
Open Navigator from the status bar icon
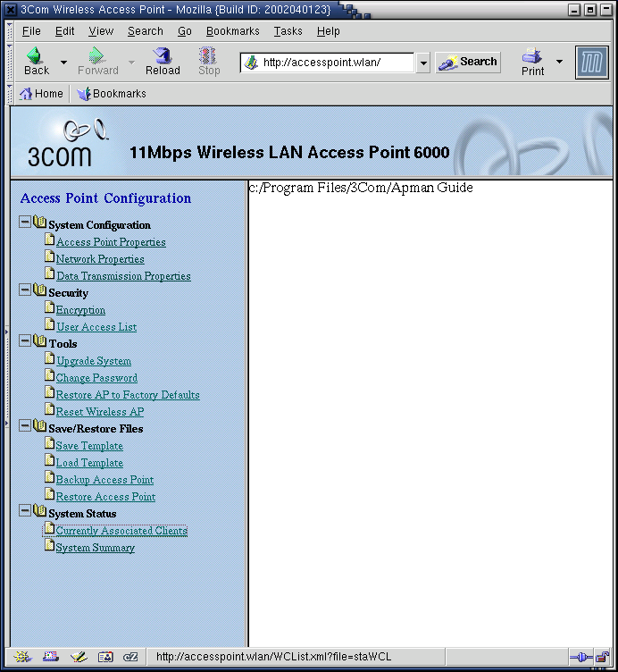pyautogui.click(x=22, y=656)
